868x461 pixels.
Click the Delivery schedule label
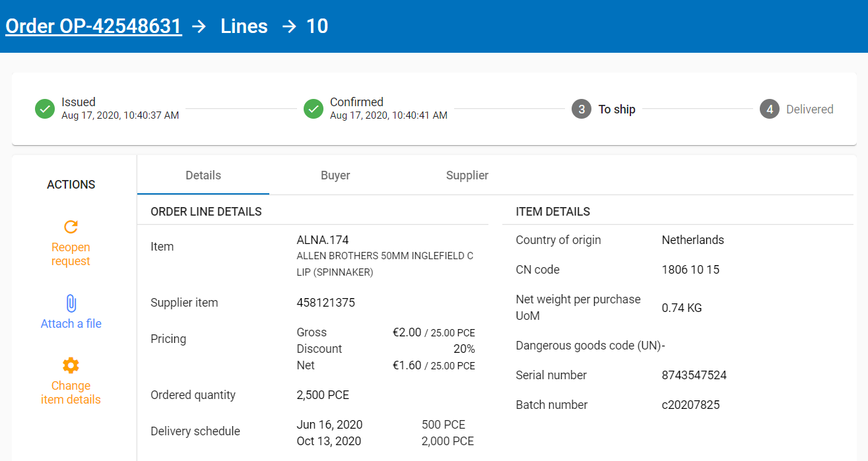click(x=195, y=431)
